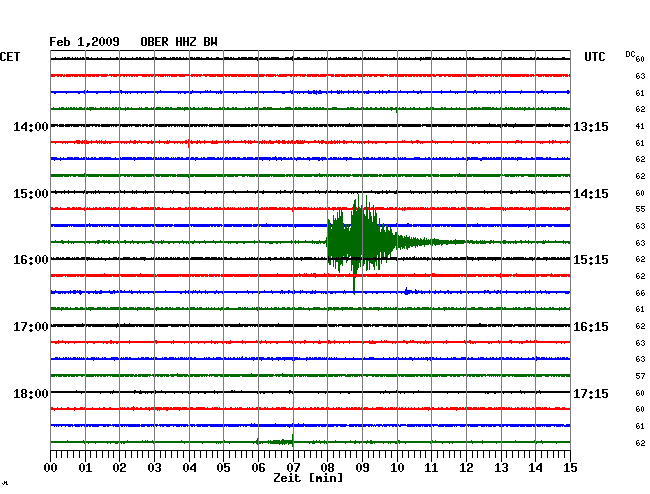The width and height of the screenshot is (650, 494).
Task: Click DC value 57 in the column
Action: [640, 376]
